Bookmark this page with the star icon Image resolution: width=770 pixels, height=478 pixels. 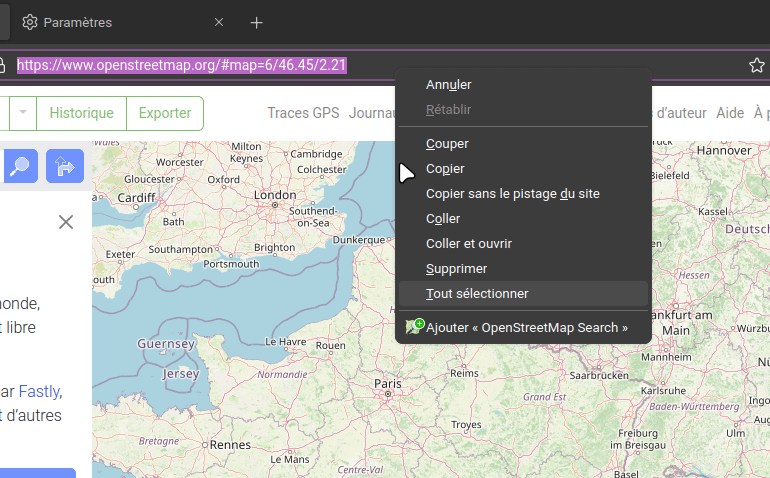tap(757, 66)
